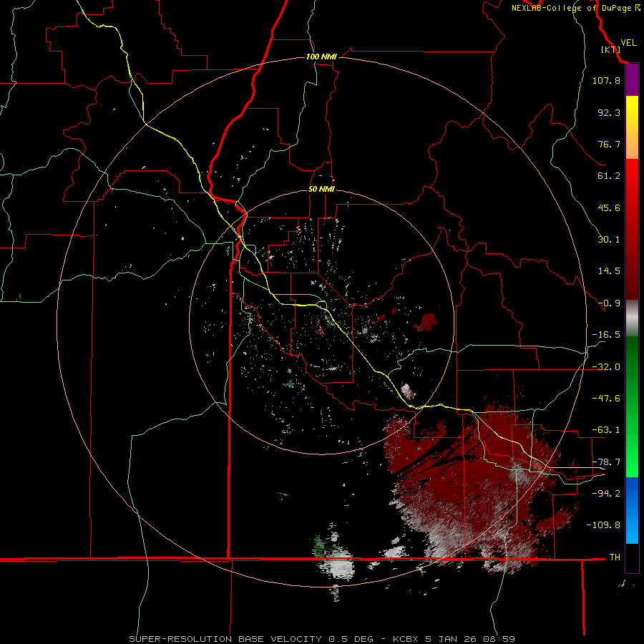
Task: Click the -94.2 velocity scale value
Action: (606, 494)
